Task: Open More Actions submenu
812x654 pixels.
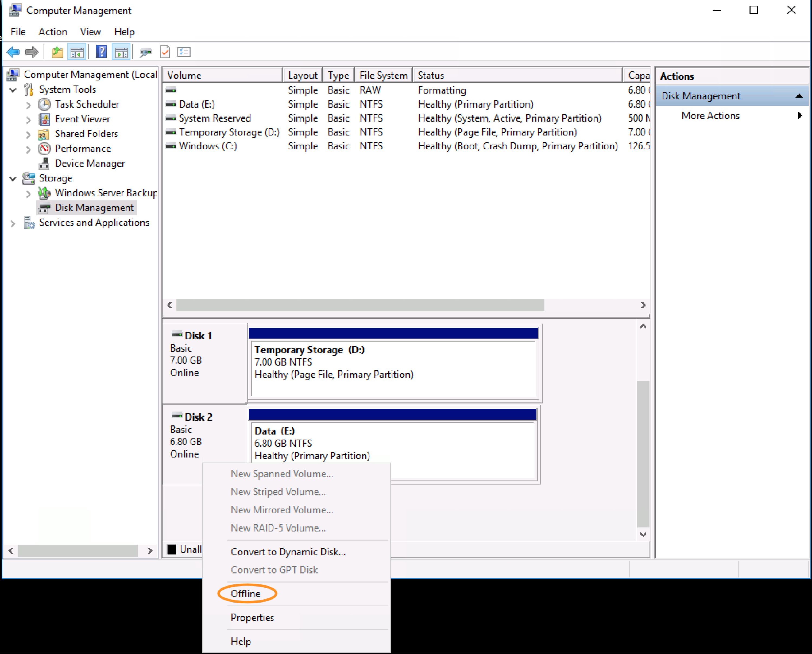Action: 710,116
